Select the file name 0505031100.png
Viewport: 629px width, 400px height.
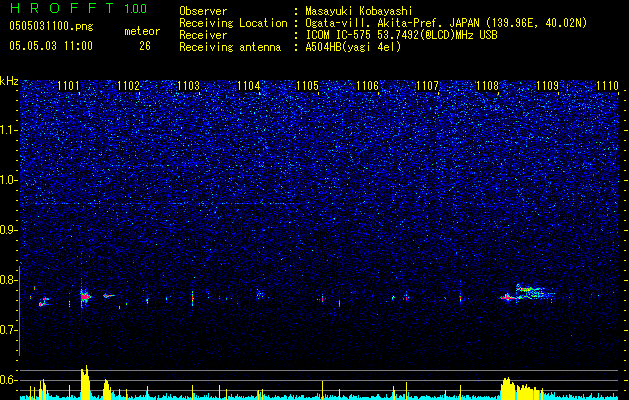coord(51,26)
